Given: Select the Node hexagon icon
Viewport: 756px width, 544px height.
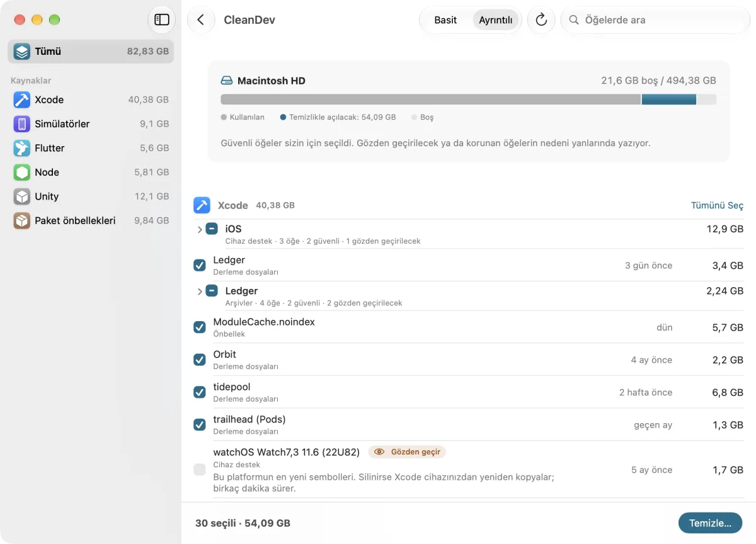Looking at the screenshot, I should 22,173.
